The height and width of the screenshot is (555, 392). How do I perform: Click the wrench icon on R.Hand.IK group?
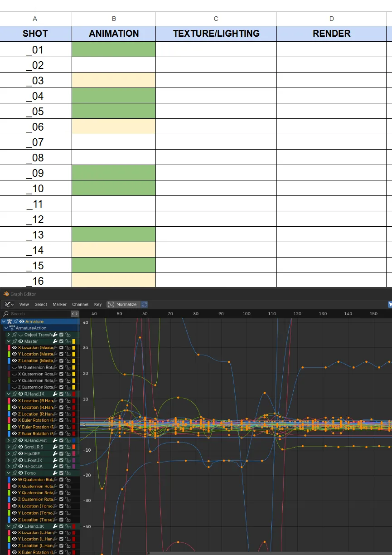pos(55,394)
